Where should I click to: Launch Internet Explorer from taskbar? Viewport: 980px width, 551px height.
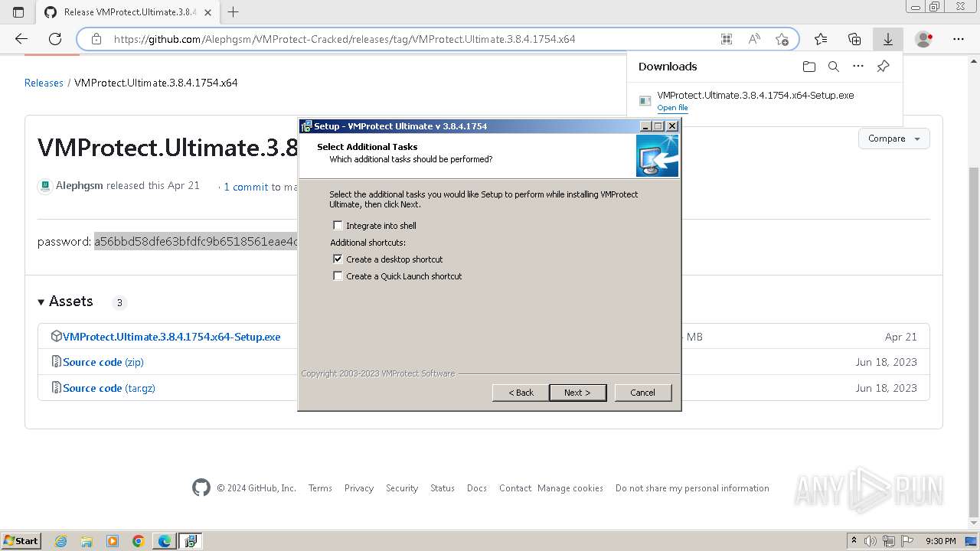(60, 541)
